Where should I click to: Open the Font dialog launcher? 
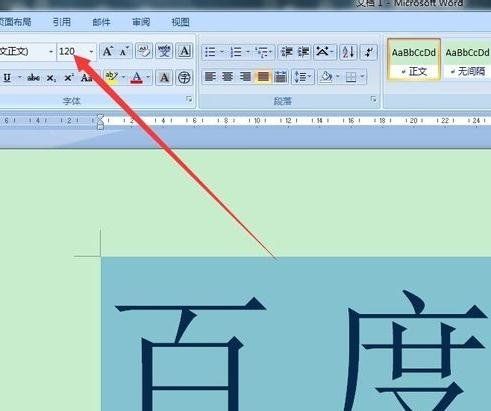[x=189, y=99]
